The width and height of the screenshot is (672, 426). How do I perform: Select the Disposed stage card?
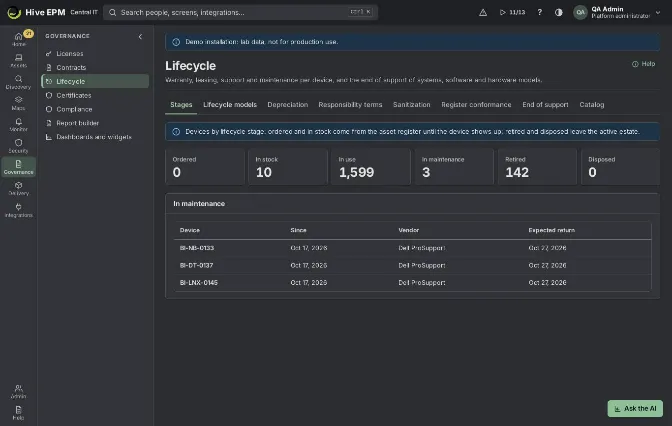coord(620,167)
